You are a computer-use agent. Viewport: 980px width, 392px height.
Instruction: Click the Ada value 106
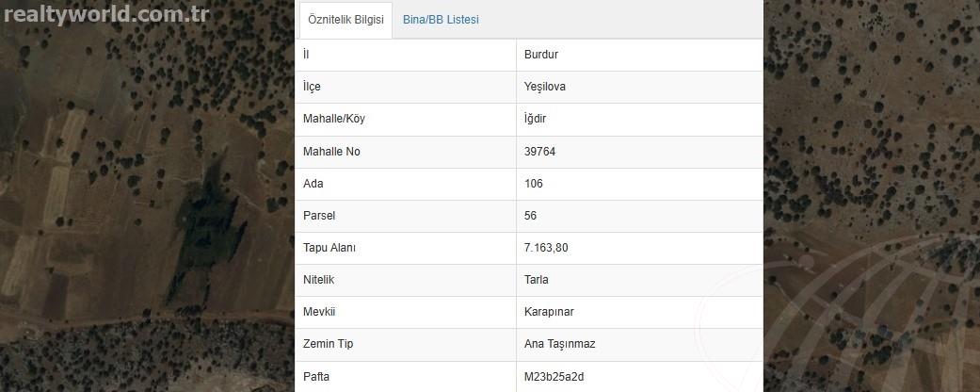coord(534,184)
